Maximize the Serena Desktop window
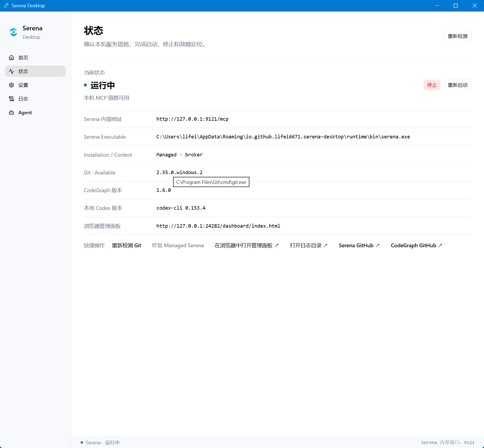 [x=456, y=6]
